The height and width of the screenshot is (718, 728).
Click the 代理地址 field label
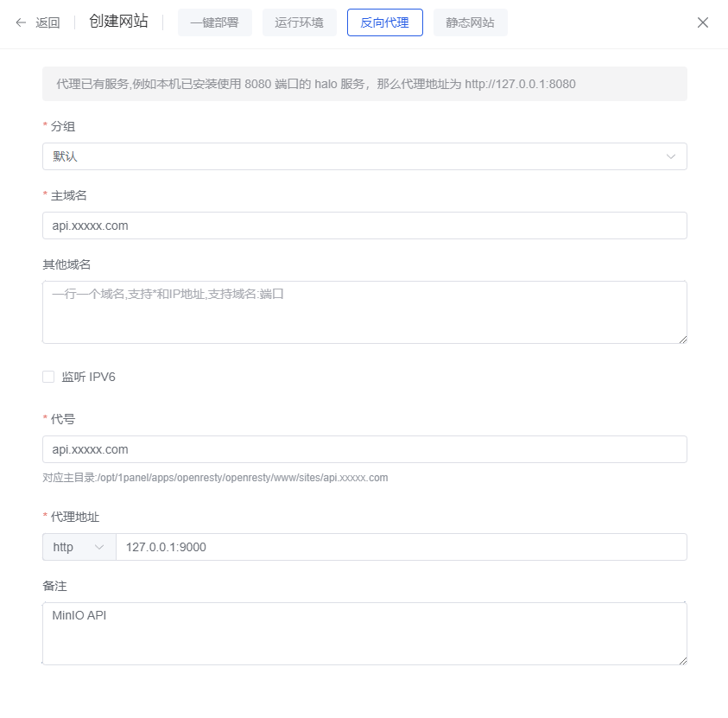75,517
